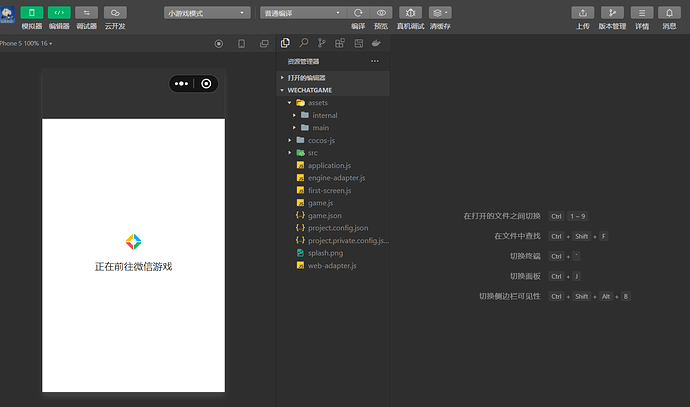Click the simulator phone device icon
The width and height of the screenshot is (690, 407).
242,44
